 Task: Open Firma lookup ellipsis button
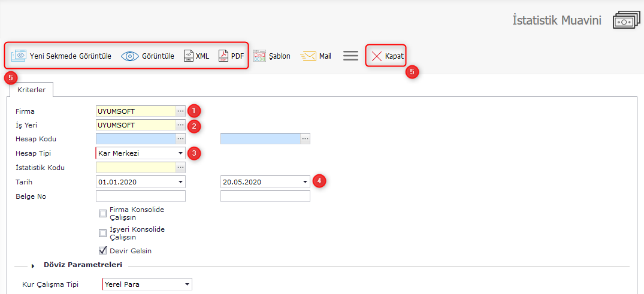click(x=180, y=111)
